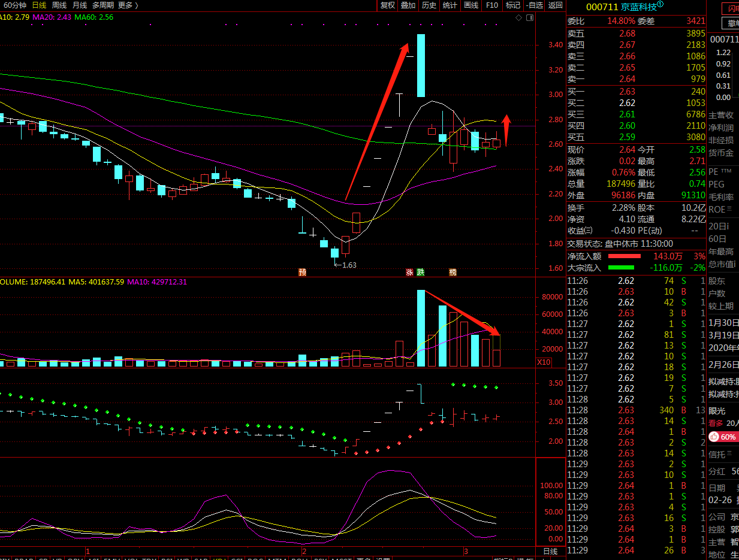The image size is (739, 560).
Task: Click the 1.63 low price annotation
Action: coord(349,265)
